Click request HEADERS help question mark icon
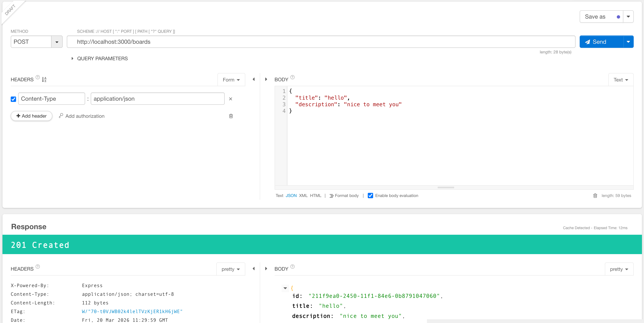The height and width of the screenshot is (323, 644). [x=38, y=77]
